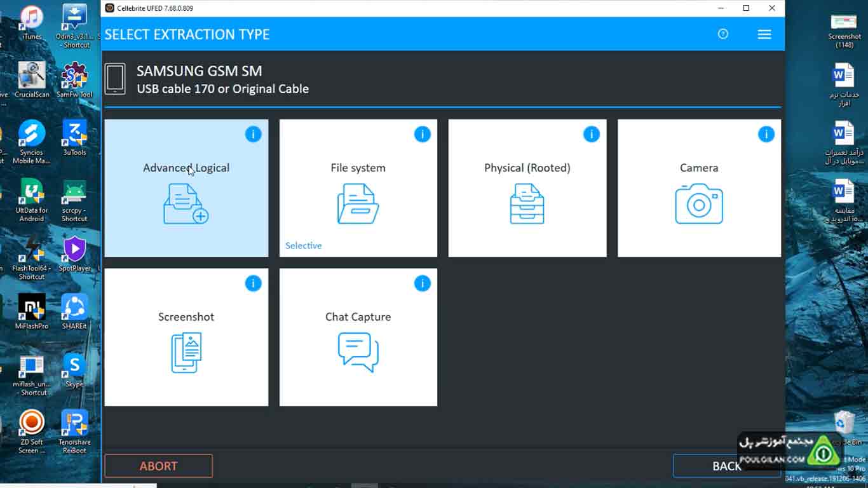Screen dimensions: 868x488
Task: Open MiFlashPro desktop icon
Action: point(32,311)
